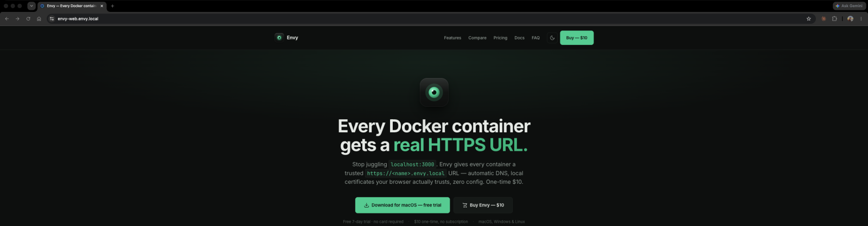The width and height of the screenshot is (868, 226).
Task: Open the browser home page icon
Action: (x=39, y=18)
